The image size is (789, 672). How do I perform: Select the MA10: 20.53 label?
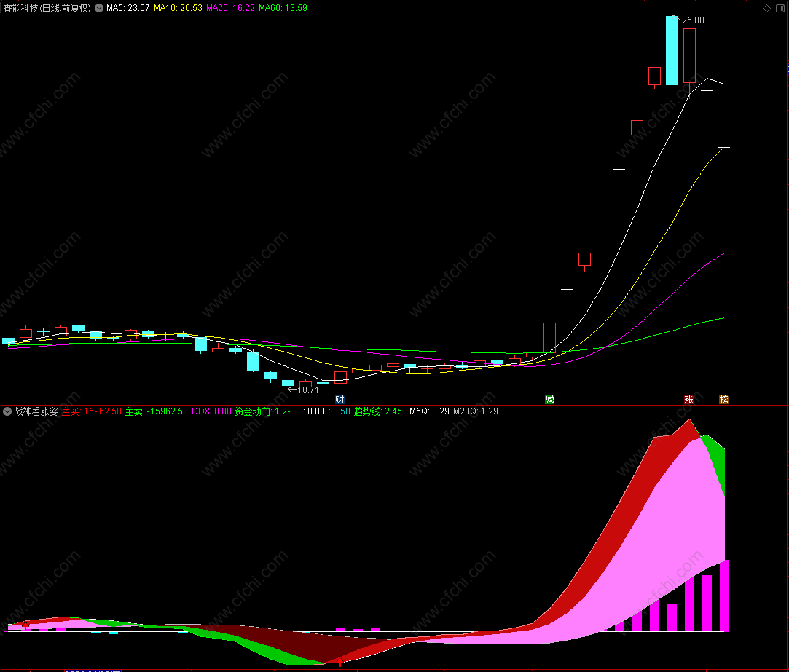pos(178,8)
